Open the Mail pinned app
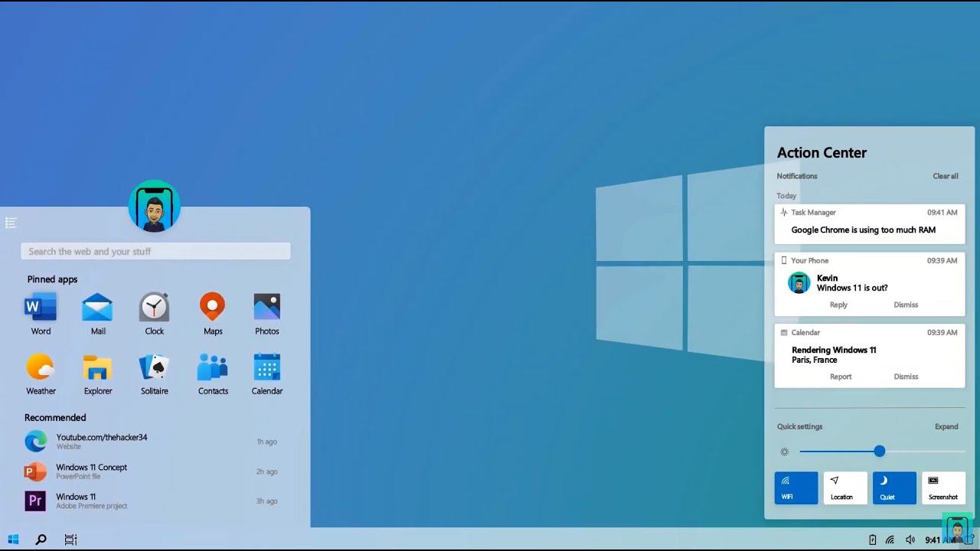980x551 pixels. point(98,308)
